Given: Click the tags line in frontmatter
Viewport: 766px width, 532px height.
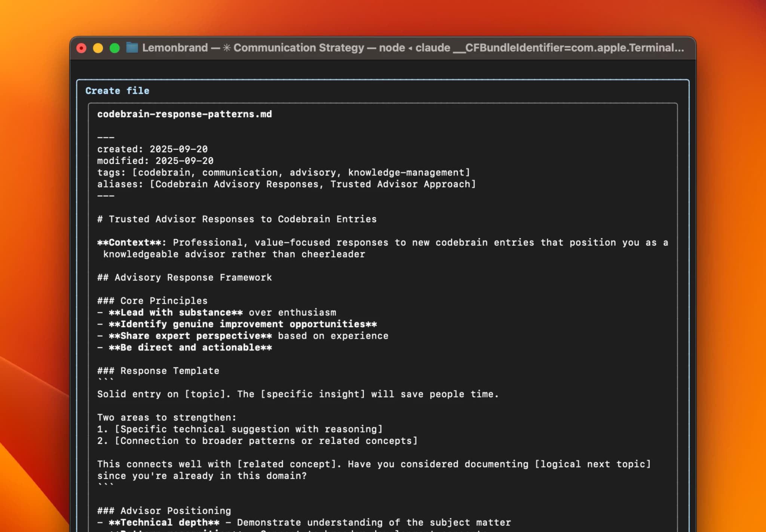Looking at the screenshot, I should click(x=283, y=172).
